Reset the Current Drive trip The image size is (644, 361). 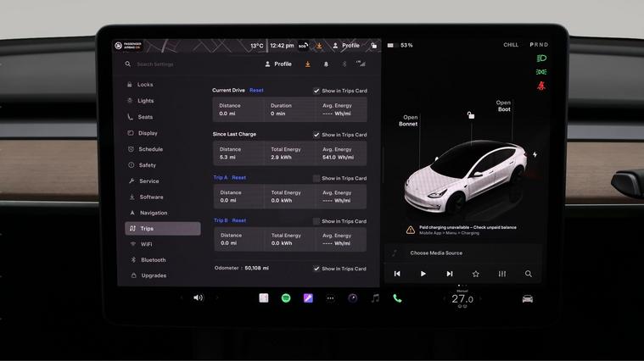click(x=256, y=90)
